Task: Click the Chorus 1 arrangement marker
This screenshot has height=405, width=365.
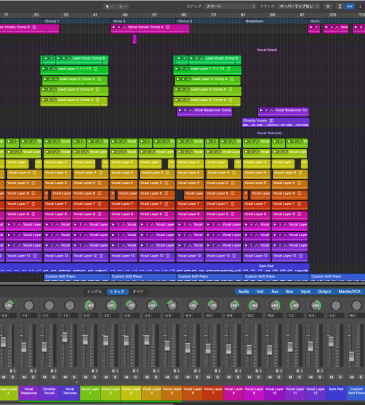Action: pos(52,21)
